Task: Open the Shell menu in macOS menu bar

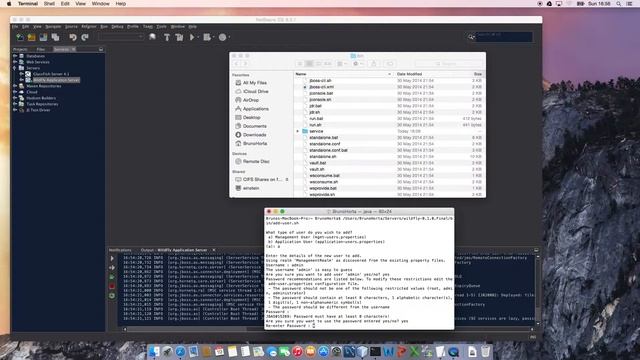Action: 49,4
